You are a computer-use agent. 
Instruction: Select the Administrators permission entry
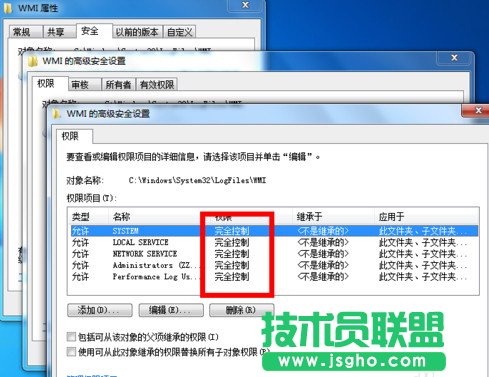click(274, 265)
